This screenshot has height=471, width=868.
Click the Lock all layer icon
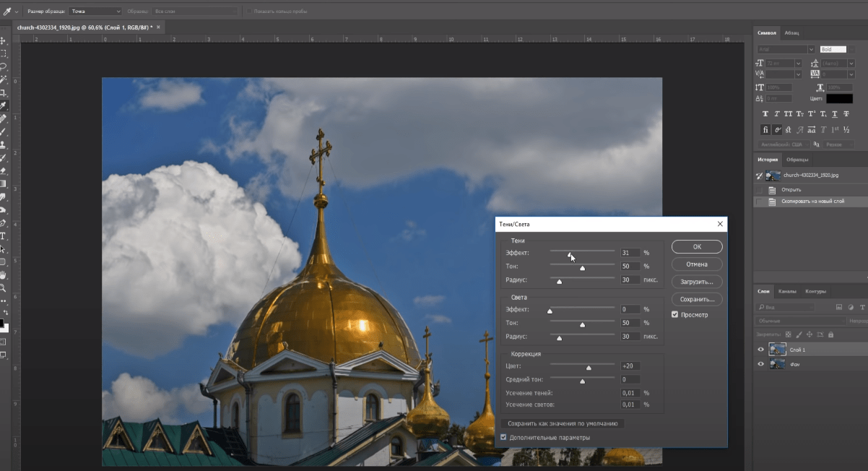(x=830, y=334)
